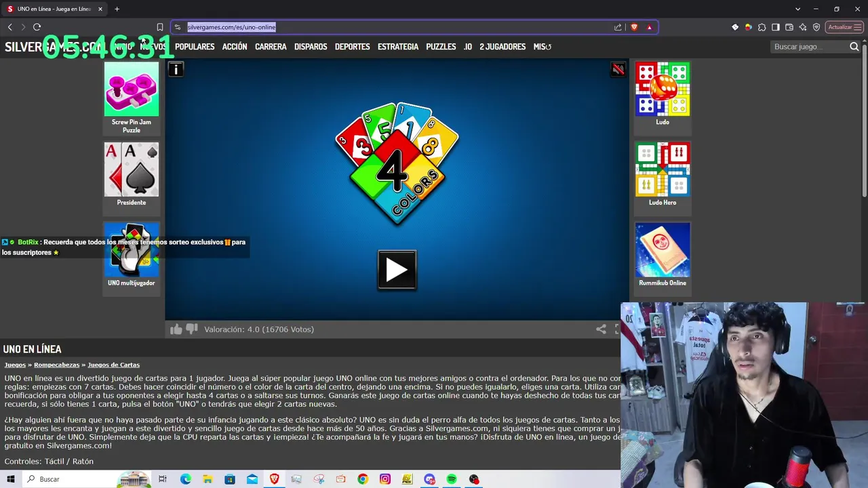The image size is (868, 488).
Task: Open the PUZZLES category menu
Action: tap(441, 47)
